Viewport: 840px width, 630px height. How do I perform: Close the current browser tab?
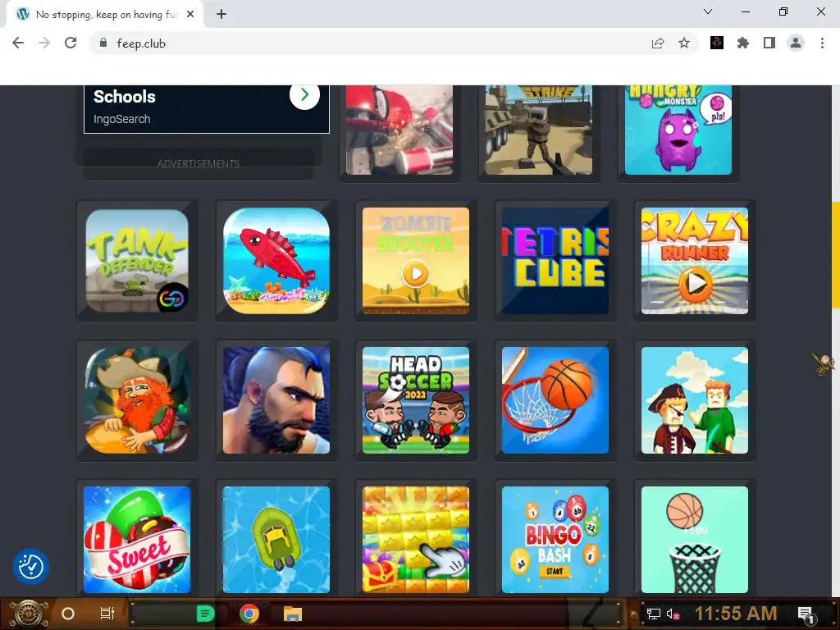point(190,15)
